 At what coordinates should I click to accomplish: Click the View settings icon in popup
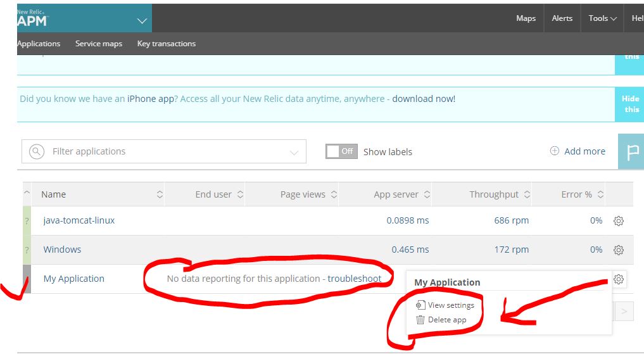[420, 305]
